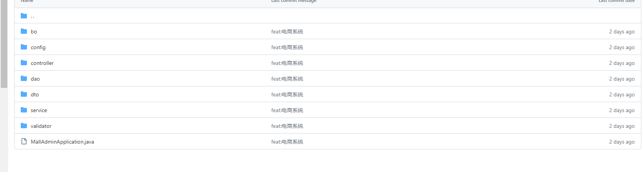Image resolution: width=644 pixels, height=172 pixels.
Task: Navigate into the controller folder
Action: 42,63
